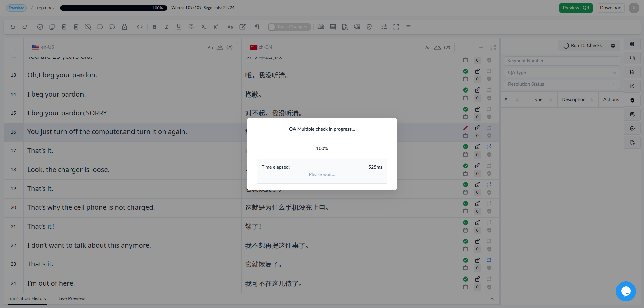Toggle the Track Changes switch
This screenshot has width=644, height=308.
[x=289, y=27]
